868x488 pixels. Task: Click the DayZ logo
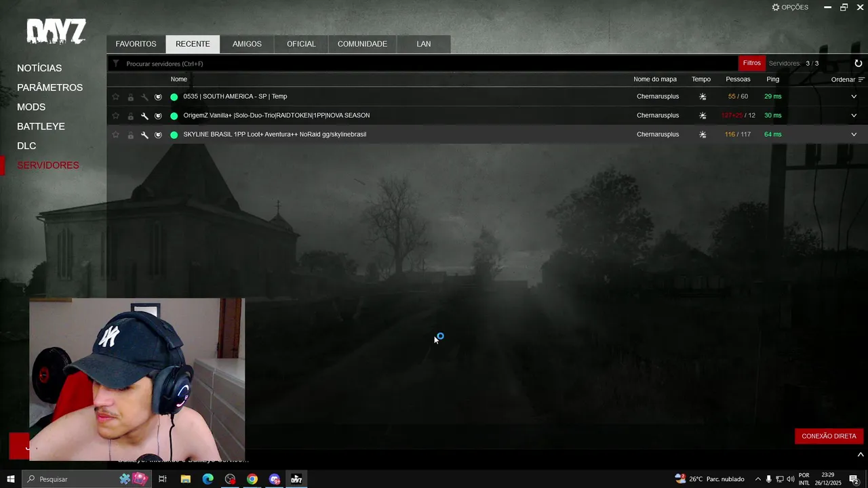click(56, 31)
